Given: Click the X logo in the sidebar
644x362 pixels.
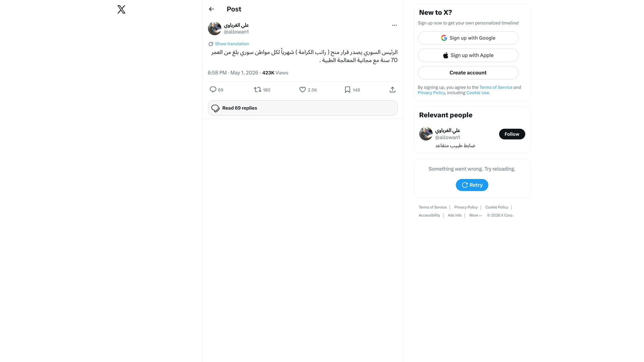Looking at the screenshot, I should tap(121, 9).
